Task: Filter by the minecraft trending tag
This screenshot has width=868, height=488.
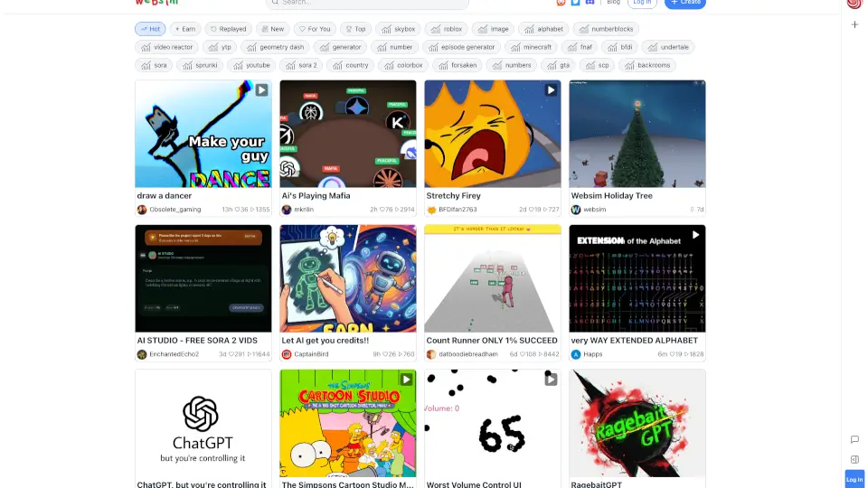Action: tap(531, 47)
